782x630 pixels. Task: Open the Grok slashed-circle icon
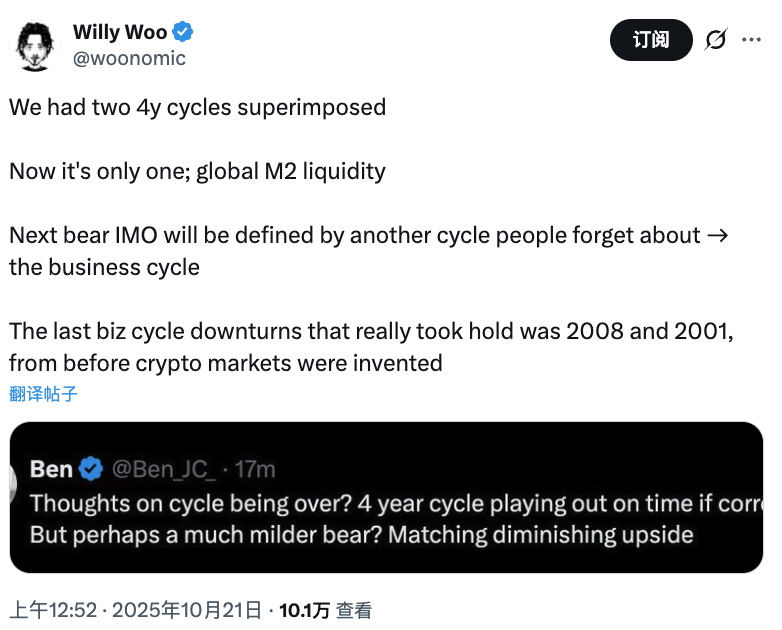[x=714, y=40]
